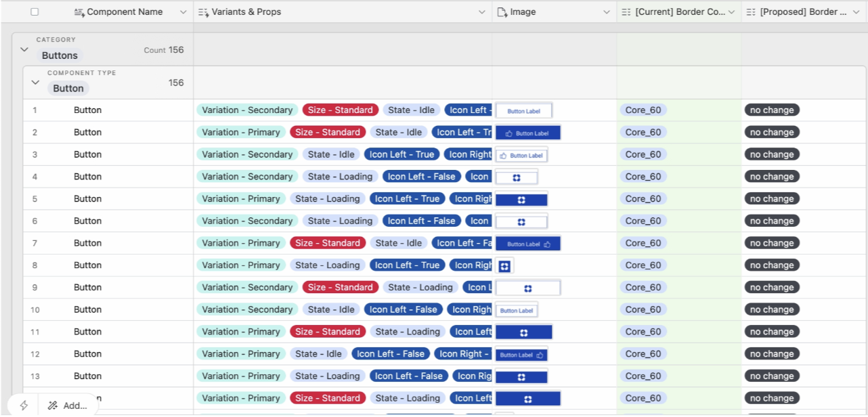Click the 'Size - Standard' tag in row 9
Screen dimensions: 868x417
click(340, 287)
